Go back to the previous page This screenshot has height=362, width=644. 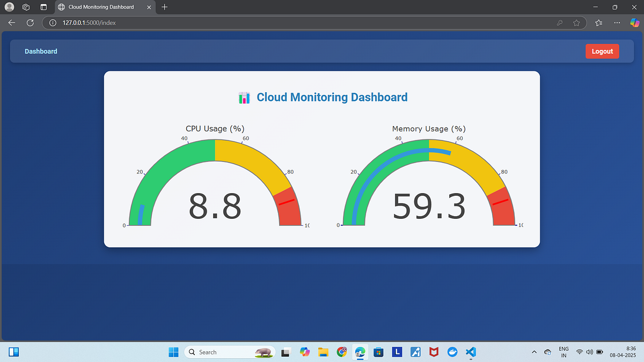11,23
